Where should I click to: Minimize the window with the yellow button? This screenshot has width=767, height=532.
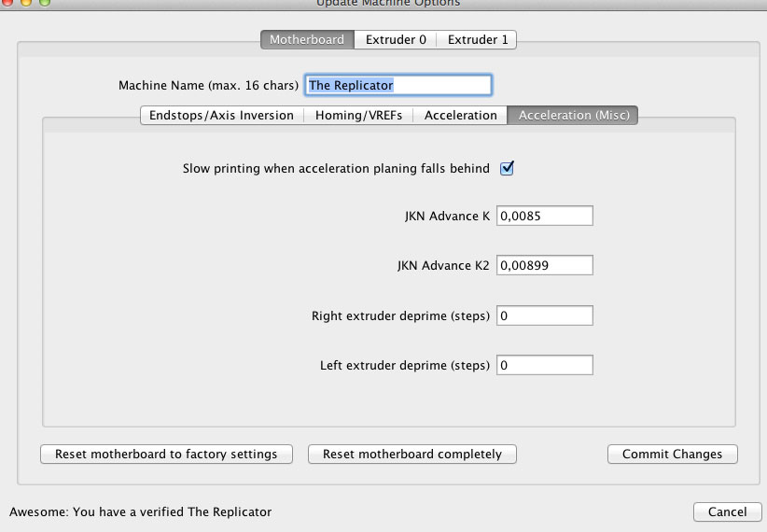point(27,3)
